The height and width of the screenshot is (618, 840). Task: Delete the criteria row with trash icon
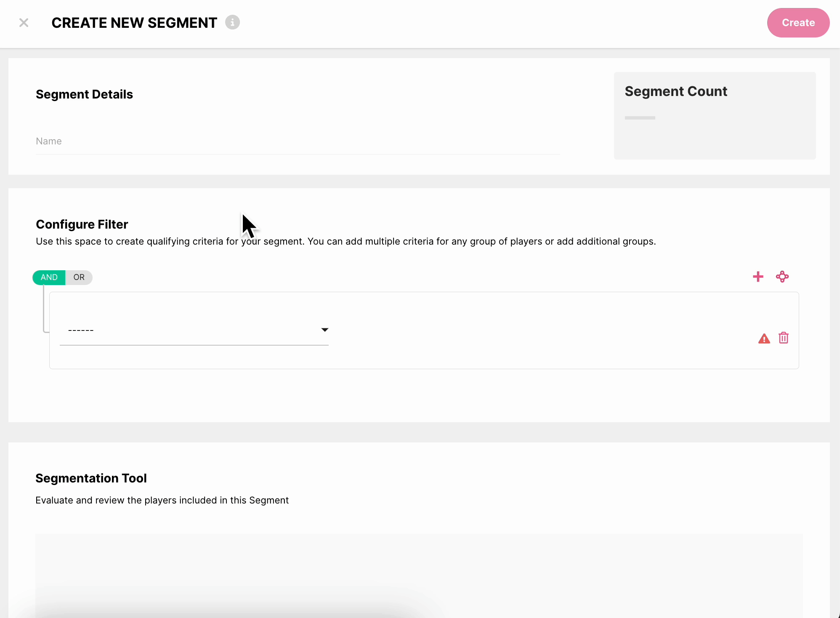tap(783, 338)
